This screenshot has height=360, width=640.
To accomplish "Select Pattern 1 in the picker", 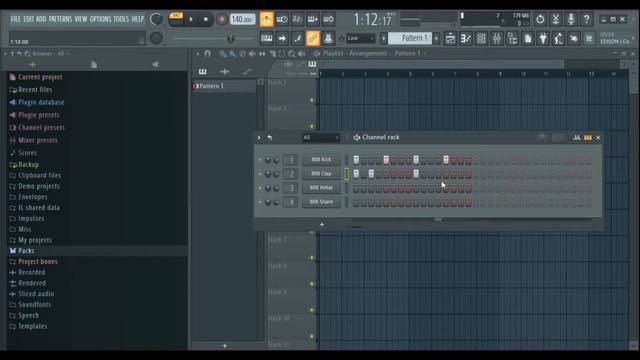I will click(224, 86).
